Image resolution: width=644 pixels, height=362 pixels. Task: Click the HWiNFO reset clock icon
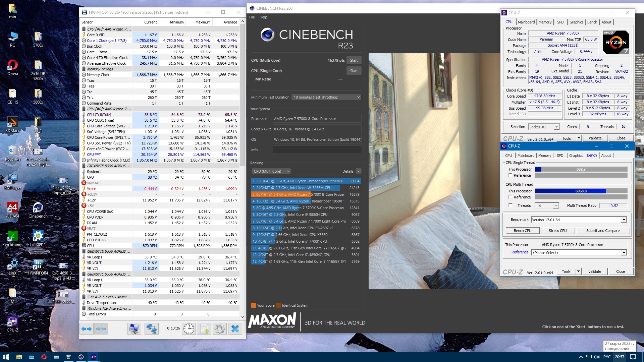coord(189,329)
